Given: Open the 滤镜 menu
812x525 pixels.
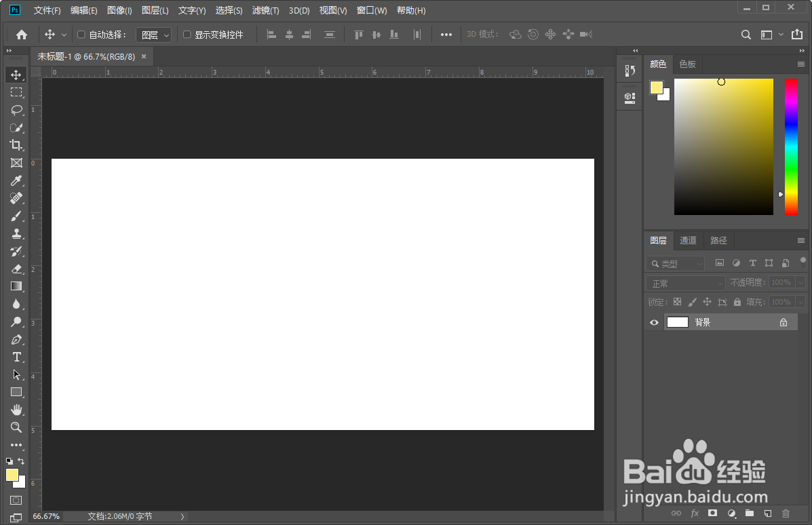Looking at the screenshot, I should 265,10.
